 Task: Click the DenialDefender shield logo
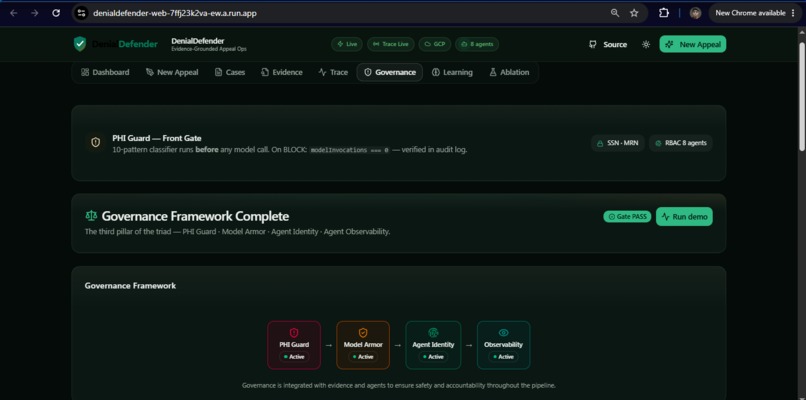point(80,44)
